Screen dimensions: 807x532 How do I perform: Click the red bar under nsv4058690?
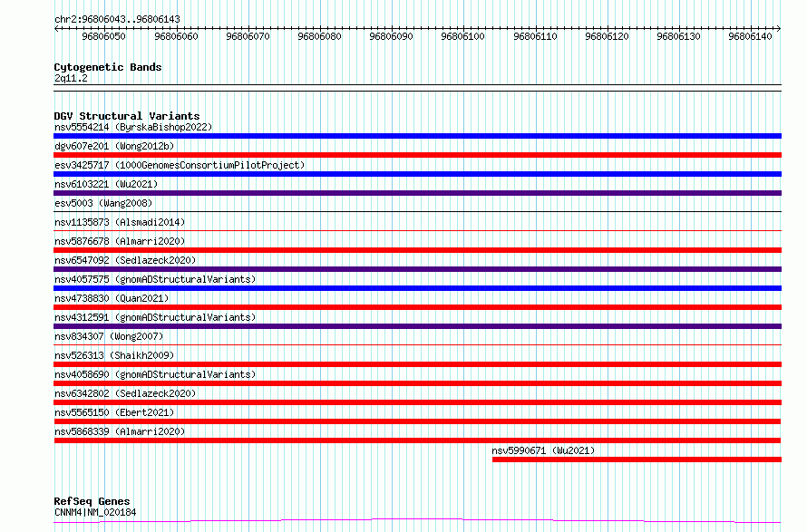[417, 383]
